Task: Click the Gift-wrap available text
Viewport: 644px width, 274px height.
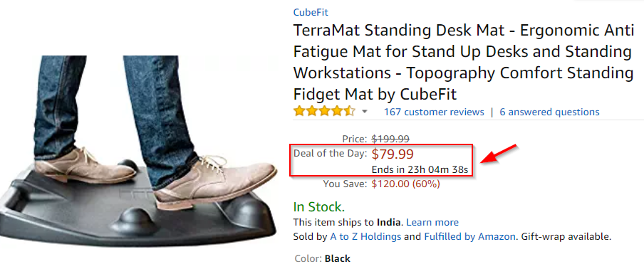Action: click(566, 237)
